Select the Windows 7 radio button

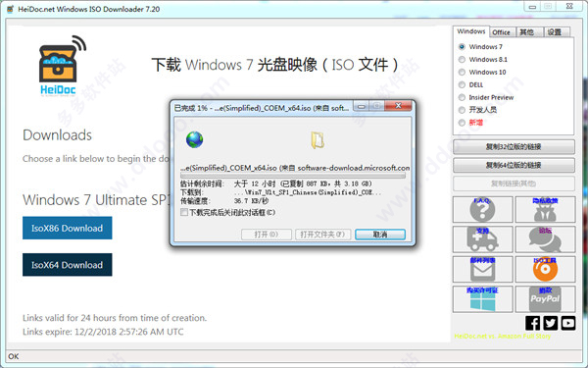(x=462, y=47)
